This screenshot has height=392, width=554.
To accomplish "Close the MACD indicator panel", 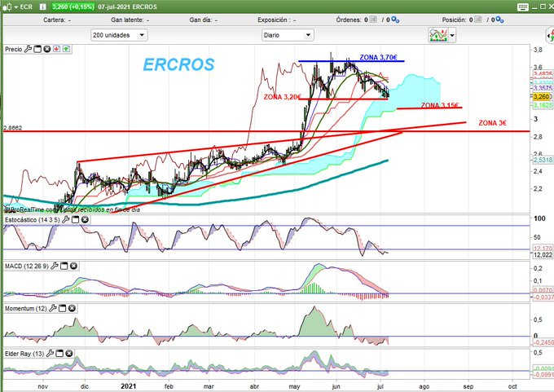I will tap(73, 266).
